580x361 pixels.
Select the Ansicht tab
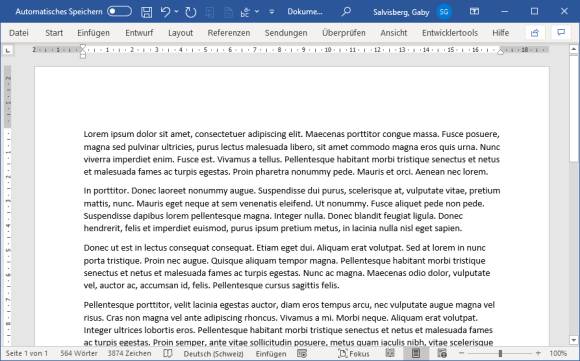[394, 33]
